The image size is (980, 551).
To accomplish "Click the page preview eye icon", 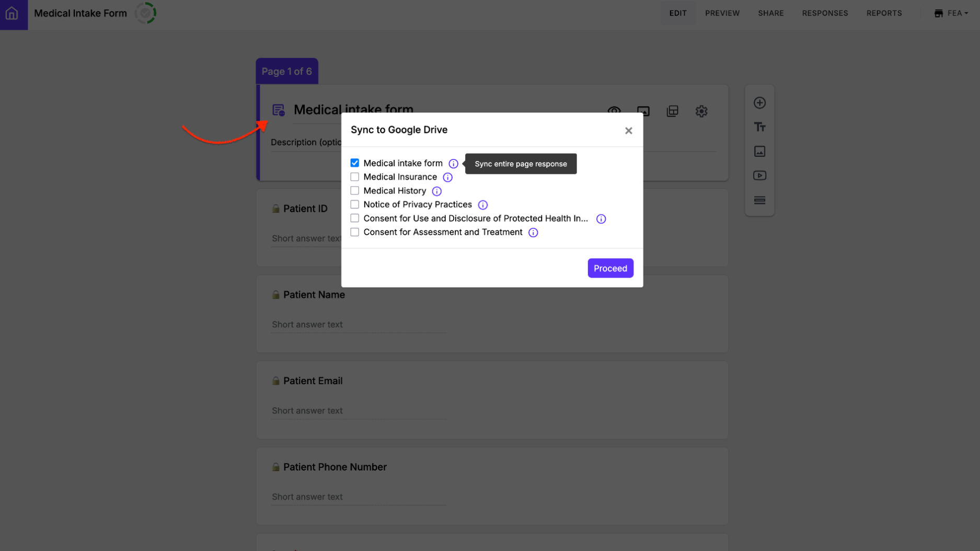I will (x=614, y=111).
